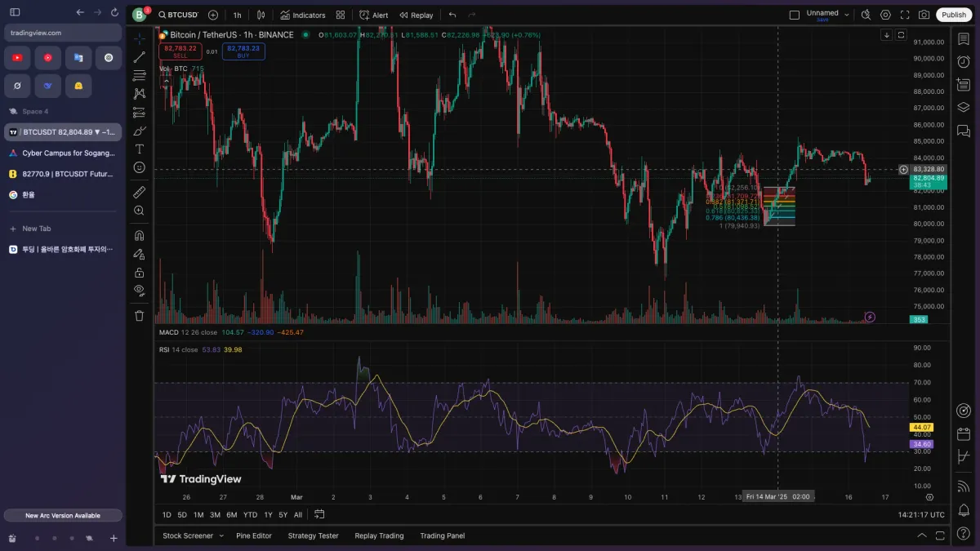Select the Text annotation tool
Screen dimensions: 980x551
(x=140, y=149)
